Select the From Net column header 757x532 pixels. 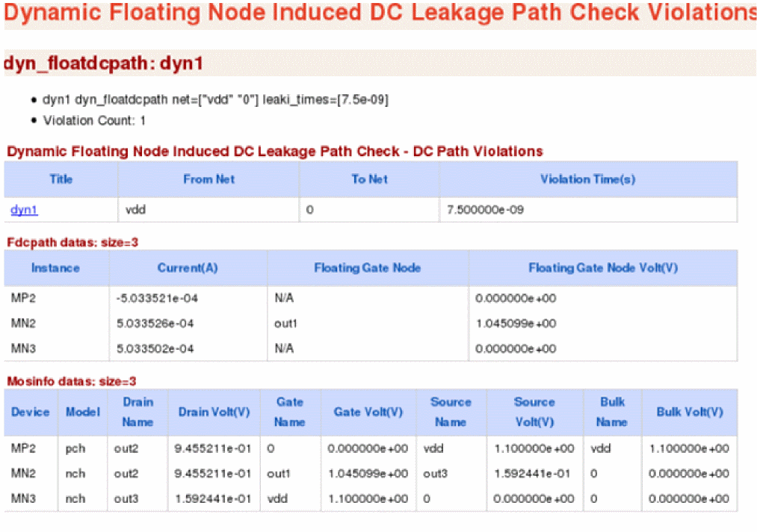click(208, 179)
